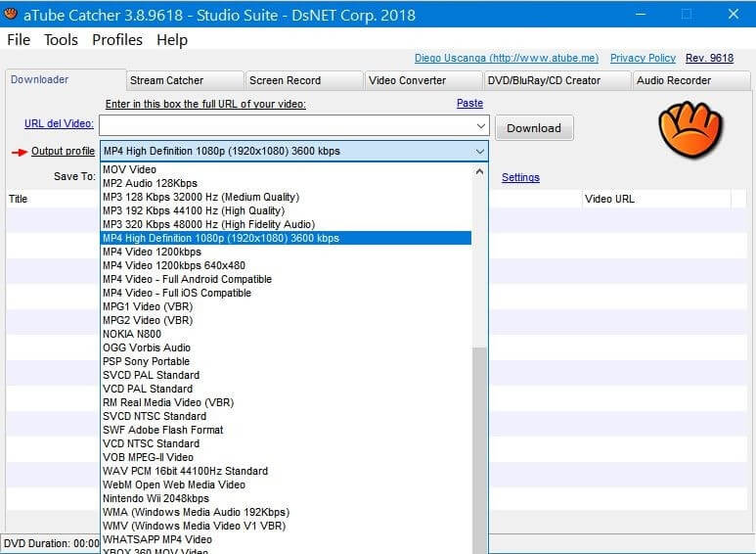Choose MP3 192 Kbps High Quality
The height and width of the screenshot is (554, 756).
(x=286, y=210)
